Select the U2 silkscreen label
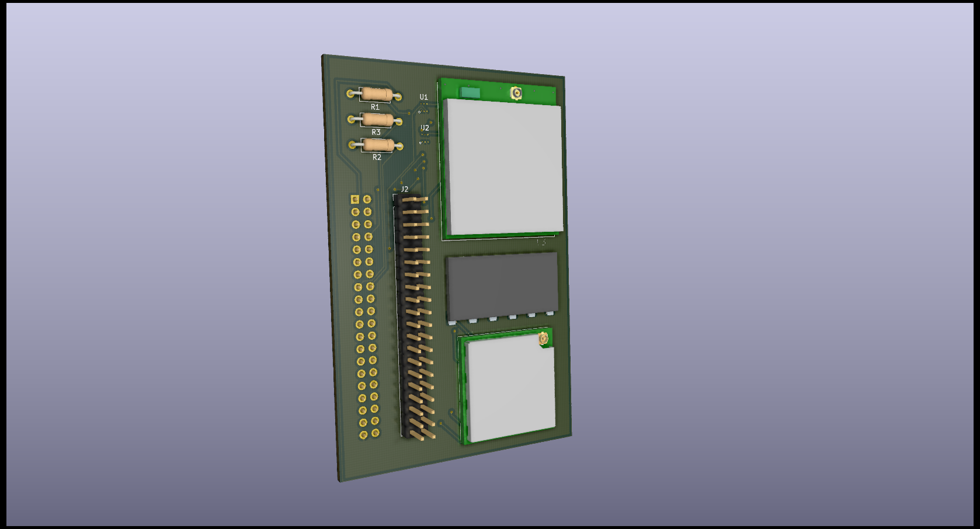The height and width of the screenshot is (529, 980). (x=425, y=128)
